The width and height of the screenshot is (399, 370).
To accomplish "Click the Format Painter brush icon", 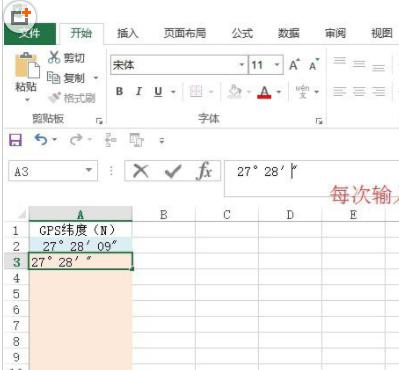I will coord(55,98).
